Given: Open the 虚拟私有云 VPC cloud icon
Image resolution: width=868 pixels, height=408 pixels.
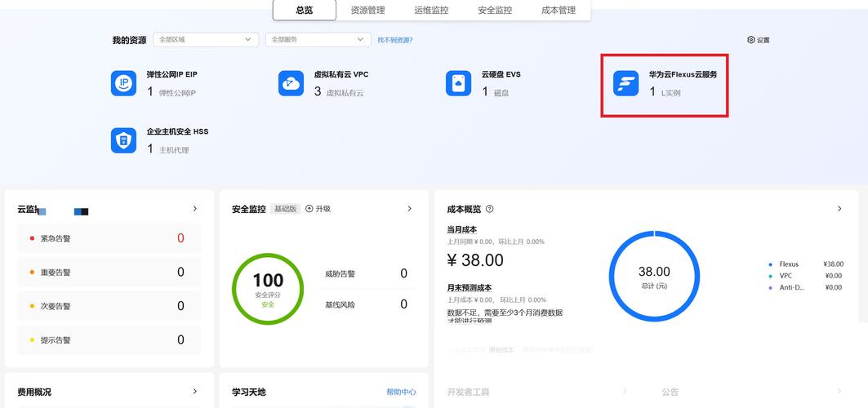Looking at the screenshot, I should pyautogui.click(x=292, y=83).
